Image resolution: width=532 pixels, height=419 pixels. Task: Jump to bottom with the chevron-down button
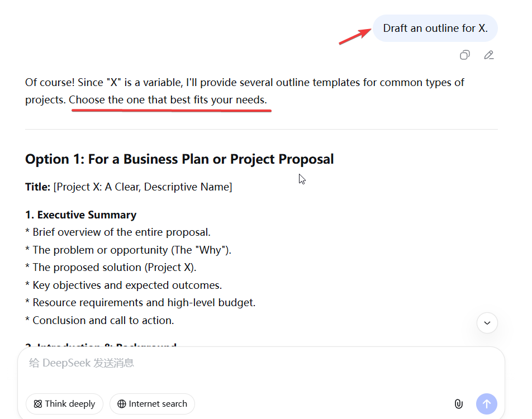coord(487,323)
